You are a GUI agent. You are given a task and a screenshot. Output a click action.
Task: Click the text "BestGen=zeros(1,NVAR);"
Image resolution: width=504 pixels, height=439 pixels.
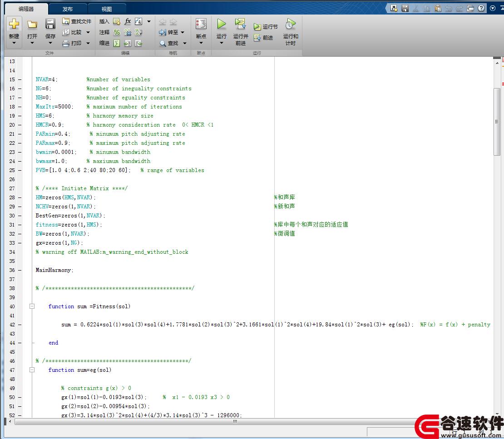(x=70, y=216)
